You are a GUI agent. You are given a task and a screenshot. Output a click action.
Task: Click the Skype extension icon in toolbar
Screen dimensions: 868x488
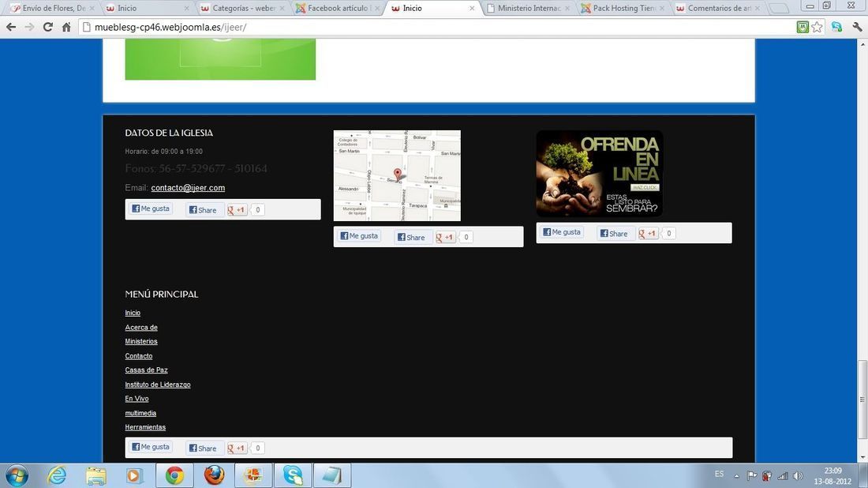click(x=836, y=27)
